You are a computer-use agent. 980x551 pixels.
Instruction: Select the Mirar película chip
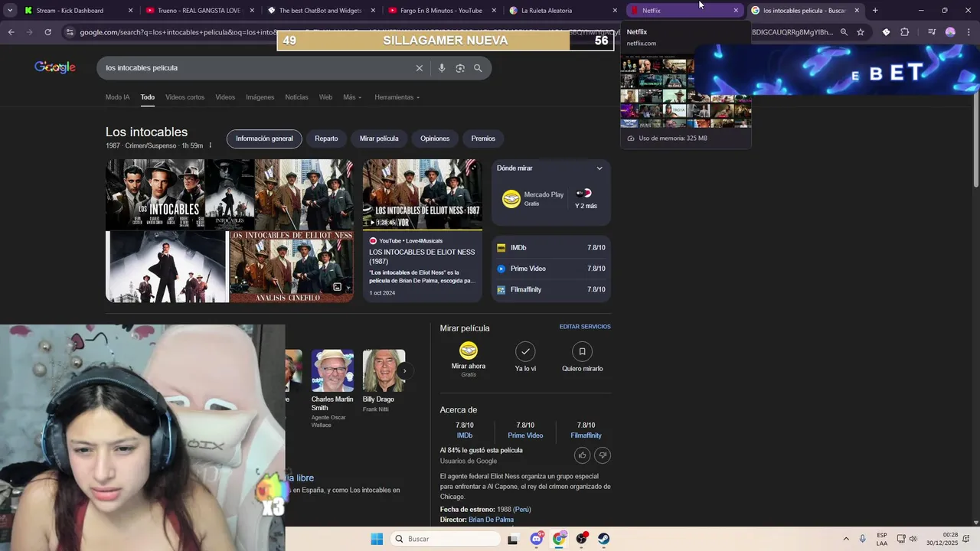379,139
